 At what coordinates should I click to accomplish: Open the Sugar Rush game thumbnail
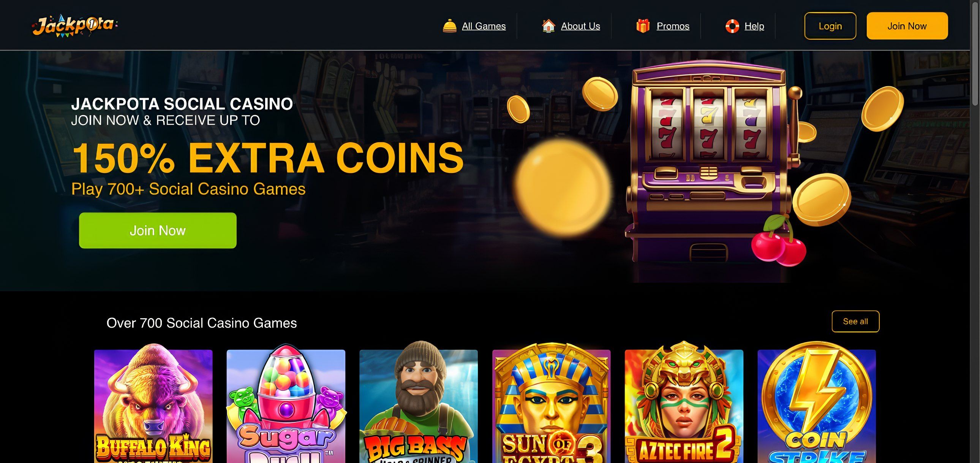[x=286, y=404]
